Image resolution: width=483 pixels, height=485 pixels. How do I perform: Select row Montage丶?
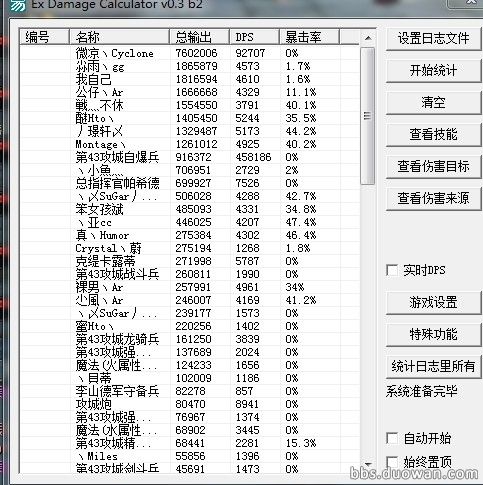click(x=190, y=144)
